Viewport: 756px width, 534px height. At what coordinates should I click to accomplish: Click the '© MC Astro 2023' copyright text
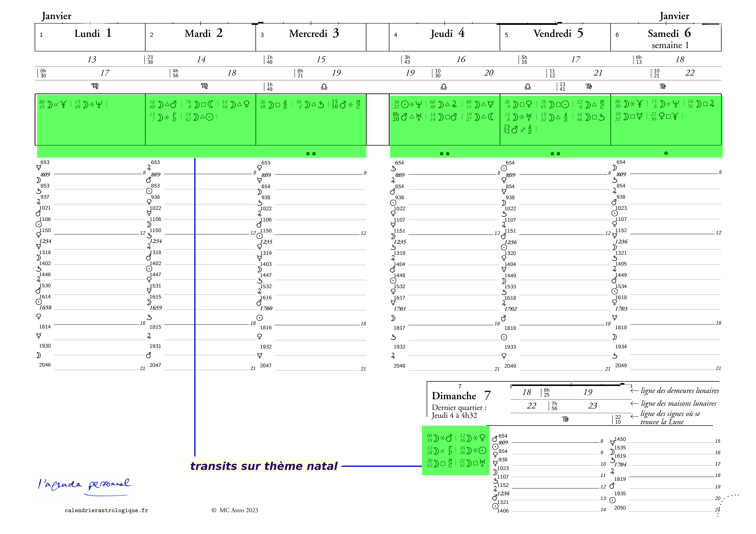coord(235,510)
